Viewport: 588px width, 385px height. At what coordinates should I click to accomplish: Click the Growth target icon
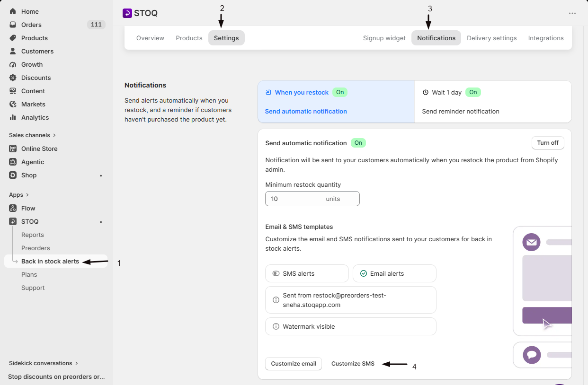[x=13, y=64]
